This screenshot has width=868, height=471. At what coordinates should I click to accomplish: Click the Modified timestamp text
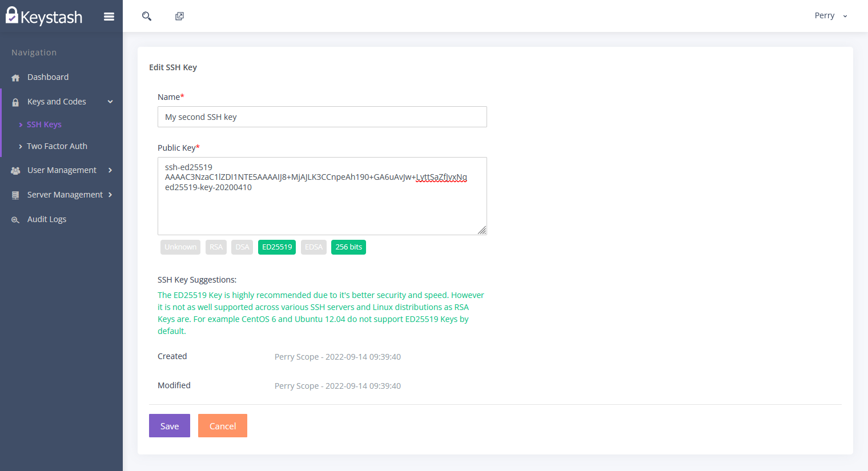pyautogui.click(x=337, y=386)
